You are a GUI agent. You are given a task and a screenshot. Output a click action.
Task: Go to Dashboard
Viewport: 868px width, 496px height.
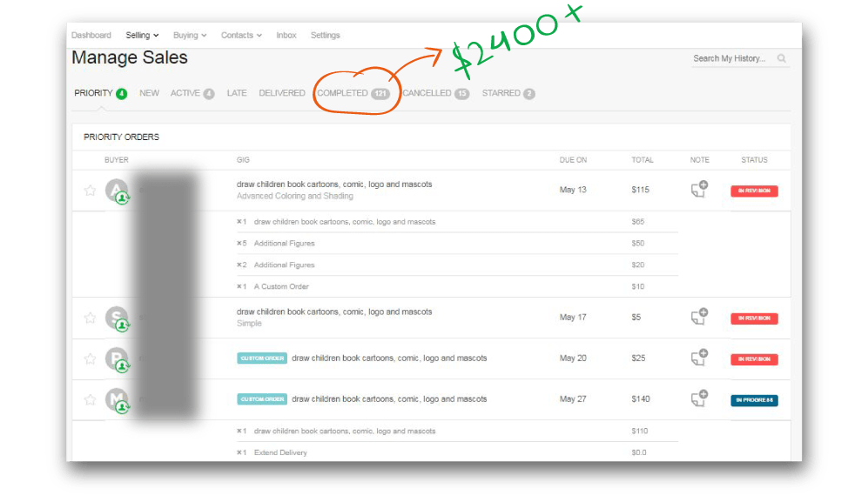click(91, 35)
